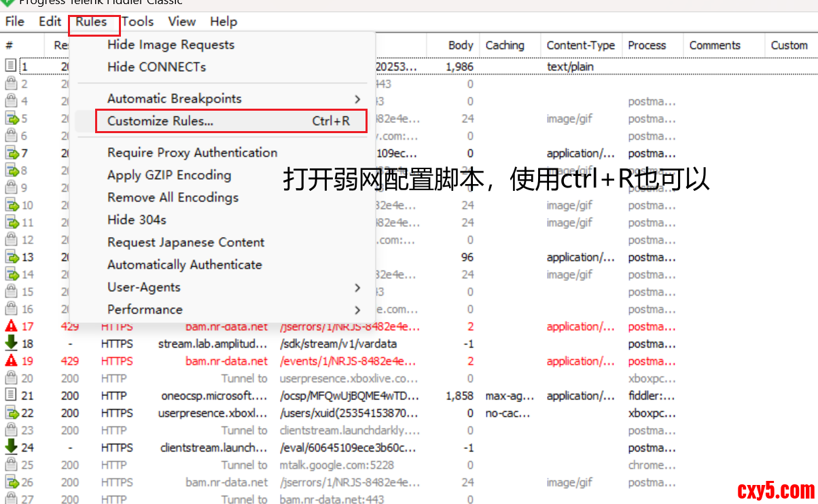Expand the Automatic Breakpoints submenu

click(222, 98)
